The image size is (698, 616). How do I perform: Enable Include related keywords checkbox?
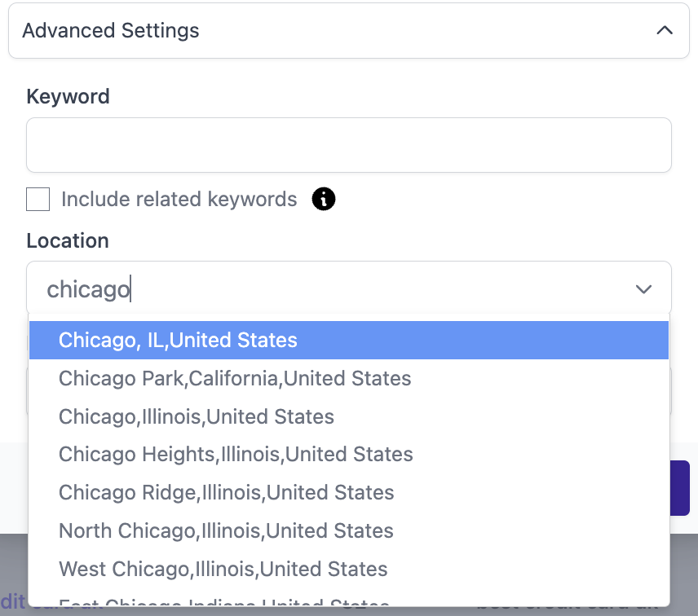(x=38, y=199)
